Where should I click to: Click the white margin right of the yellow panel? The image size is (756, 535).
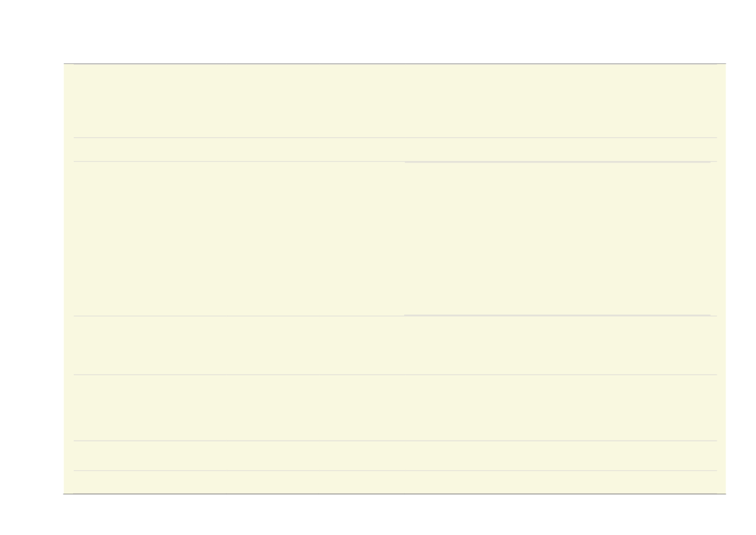coord(741,279)
